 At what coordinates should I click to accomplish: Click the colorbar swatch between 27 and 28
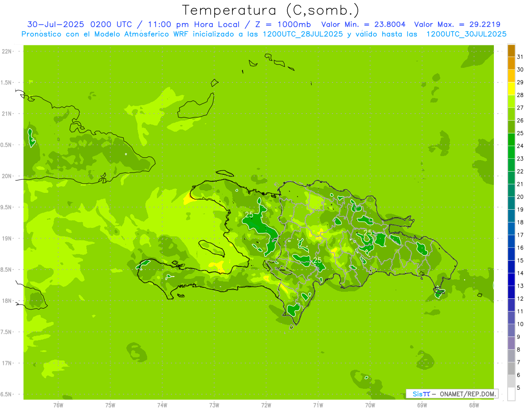511,101
